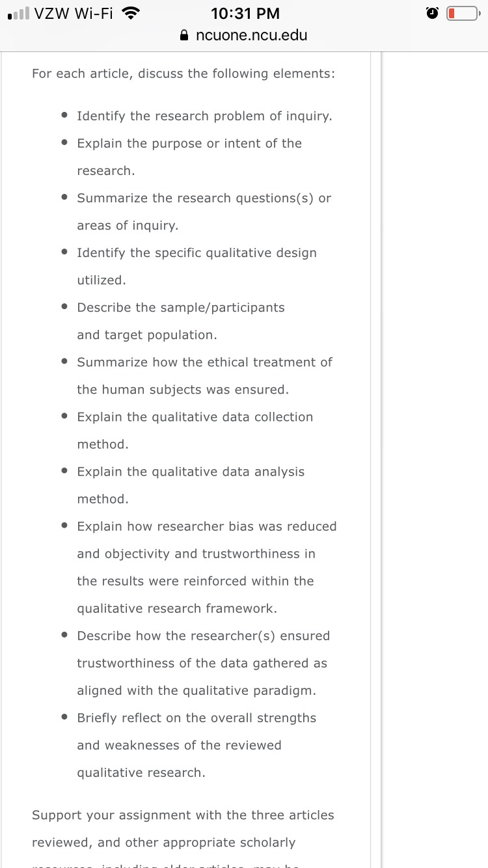This screenshot has height=868, width=488.
Task: Tap 'Briefly reflect on the overall strengths' bullet
Action: click(197, 745)
